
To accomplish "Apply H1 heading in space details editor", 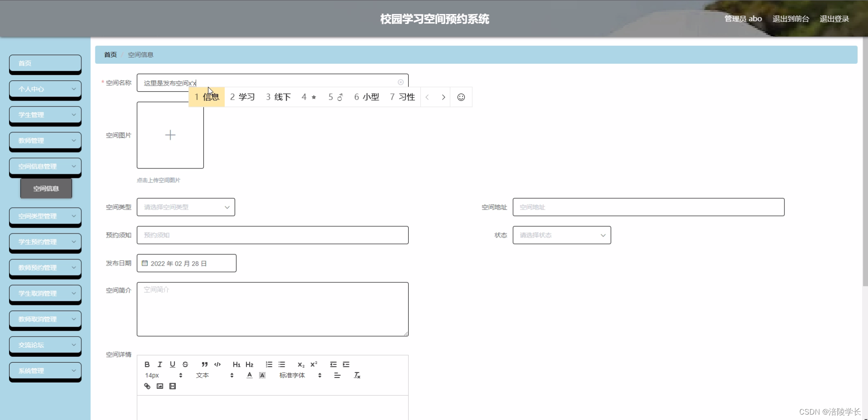I will click(x=236, y=364).
